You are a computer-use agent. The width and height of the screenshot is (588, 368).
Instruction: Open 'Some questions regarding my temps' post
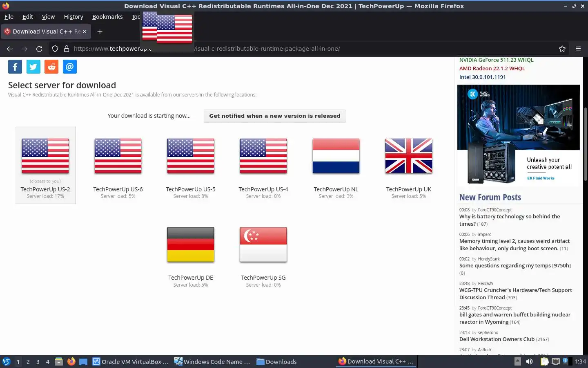(515, 266)
